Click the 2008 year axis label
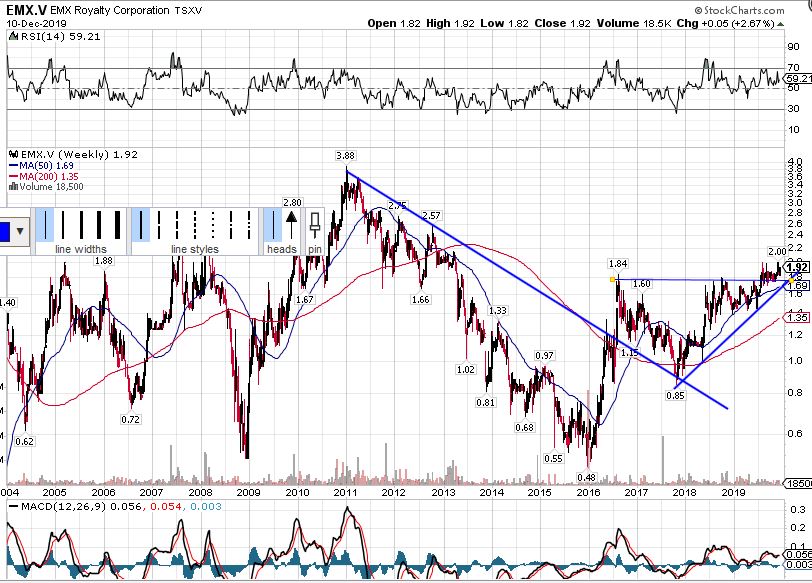Screen dimensions: 812x583 200,492
